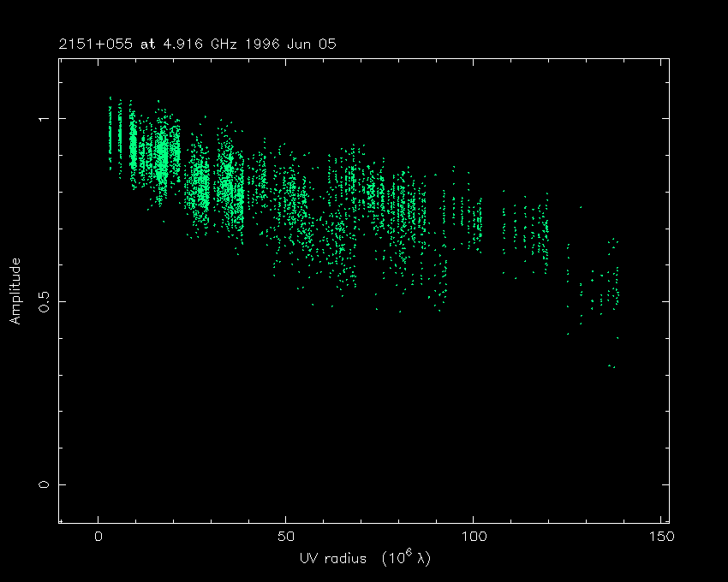
Task: Click the 'Amplitude' y-axis label
Action: click(15, 291)
